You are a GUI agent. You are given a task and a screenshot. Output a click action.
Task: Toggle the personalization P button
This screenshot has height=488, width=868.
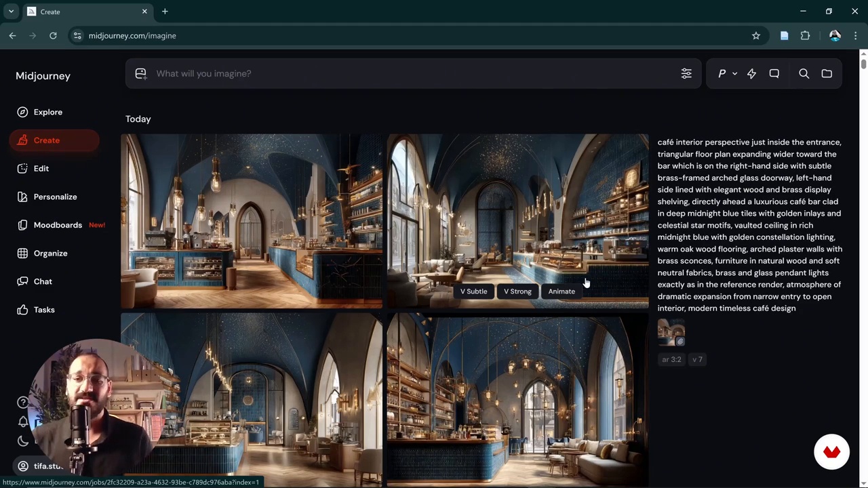click(722, 73)
